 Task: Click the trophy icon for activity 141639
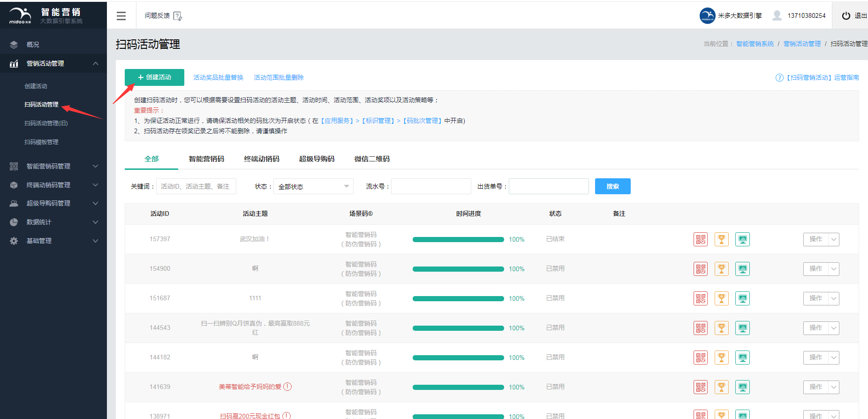[x=722, y=387]
